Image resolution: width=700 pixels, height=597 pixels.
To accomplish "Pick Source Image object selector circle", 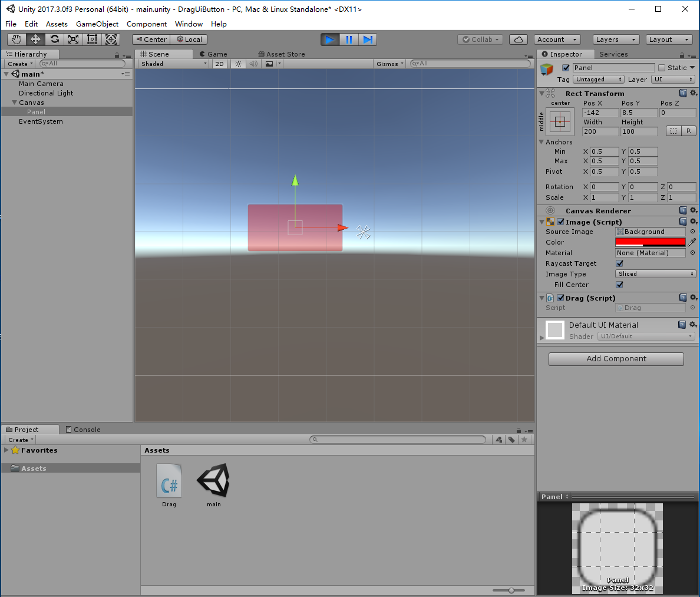I will 692,231.
